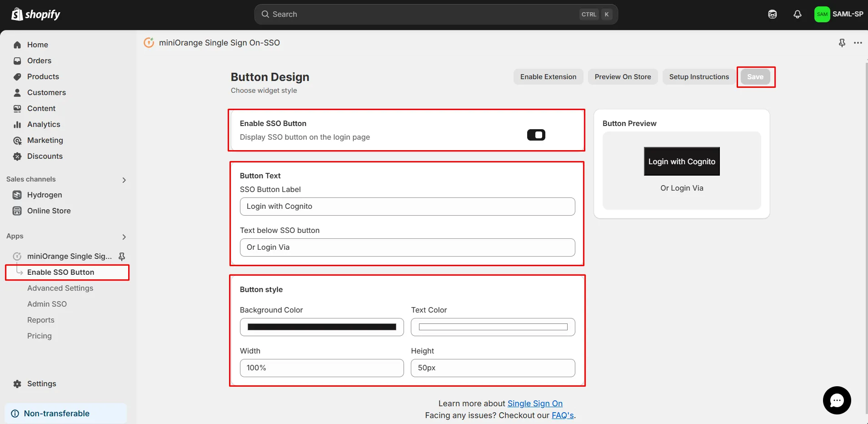Click the Non-transferable info icon

click(x=15, y=414)
